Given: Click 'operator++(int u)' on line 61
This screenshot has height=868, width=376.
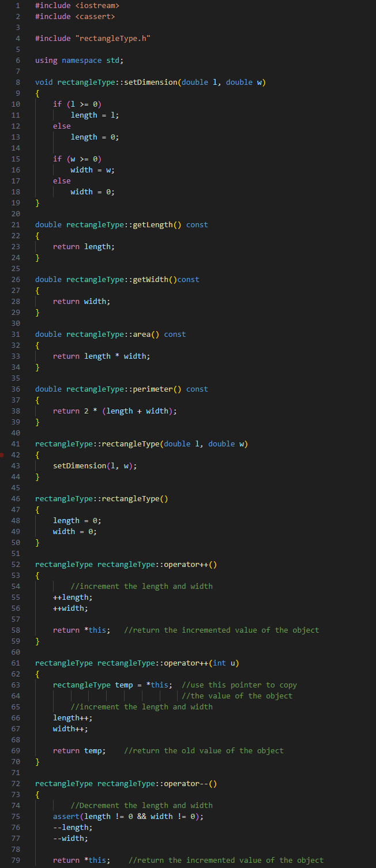Looking at the screenshot, I should [202, 663].
